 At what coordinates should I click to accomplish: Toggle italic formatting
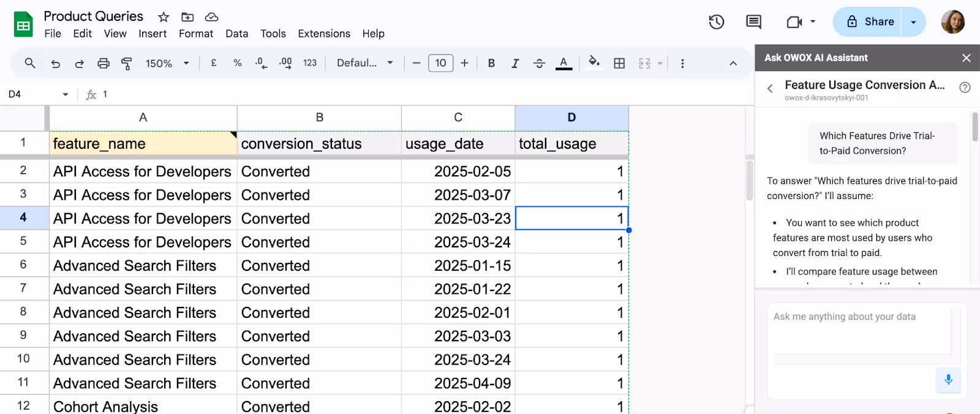[515, 63]
